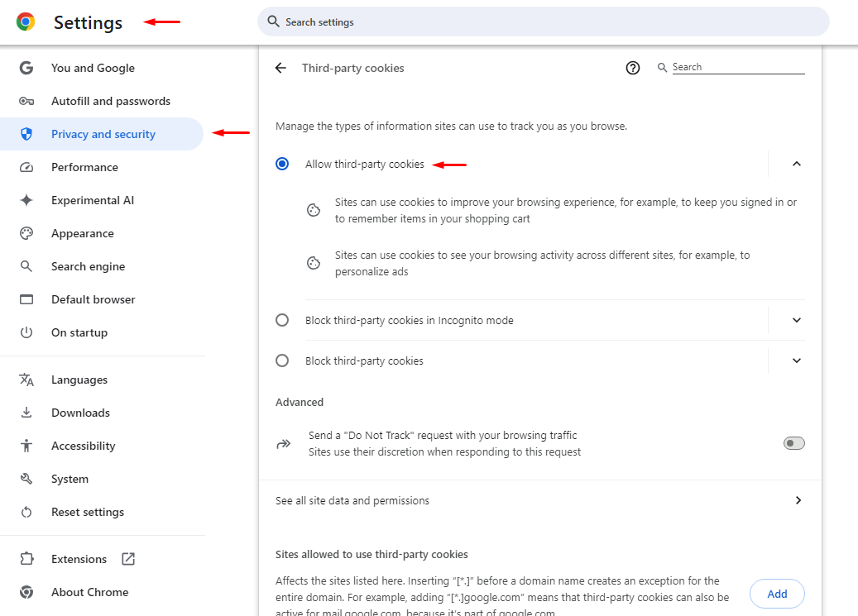This screenshot has width=858, height=616.
Task: Collapse the Allow third-party cookies section
Action: (797, 164)
